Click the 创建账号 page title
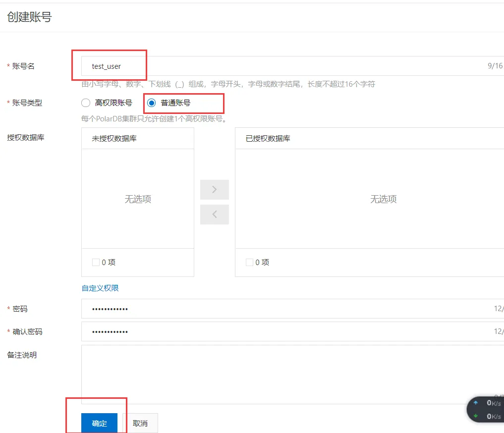Image resolution: width=504 pixels, height=433 pixels. 30,17
